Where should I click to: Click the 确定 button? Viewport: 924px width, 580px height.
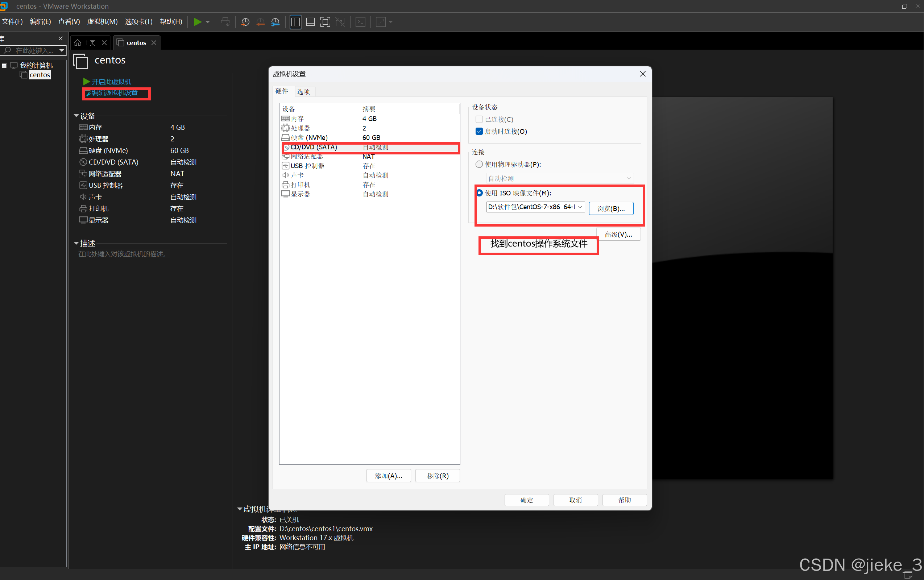click(x=526, y=500)
